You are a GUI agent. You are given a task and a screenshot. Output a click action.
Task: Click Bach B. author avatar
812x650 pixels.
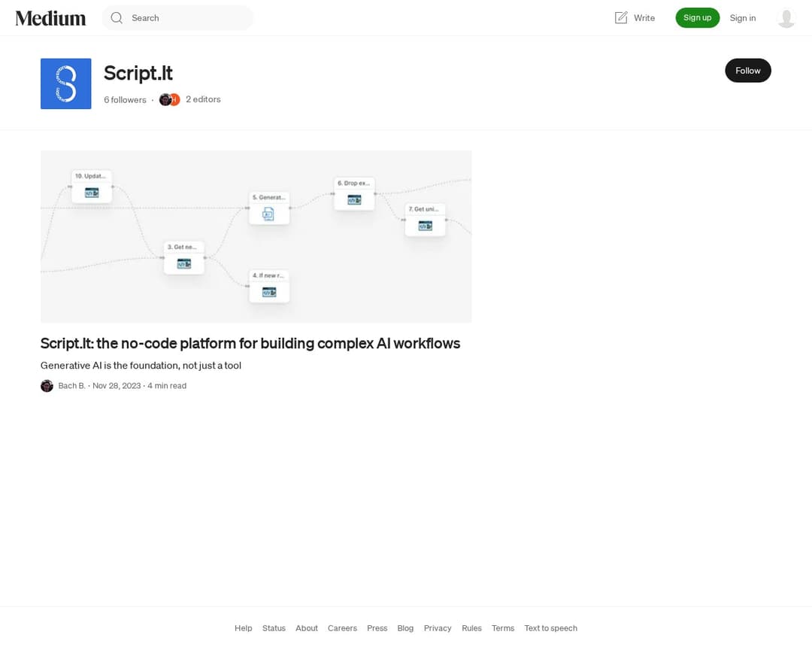[47, 386]
